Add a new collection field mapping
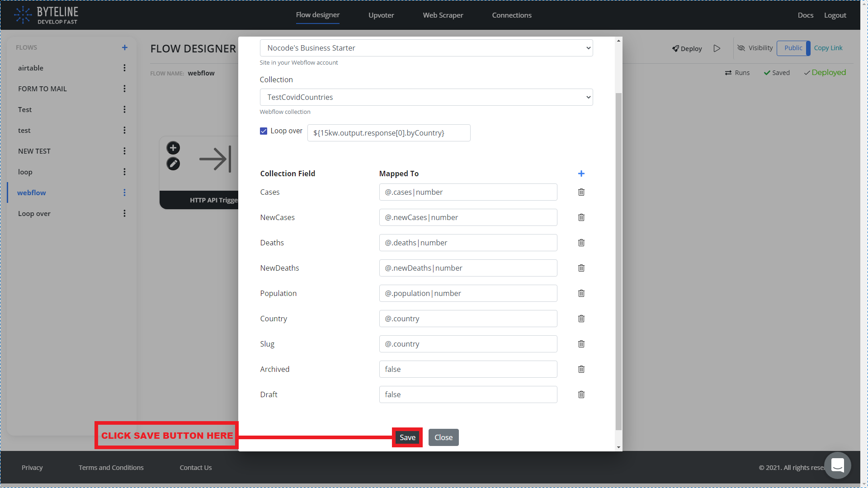 [x=581, y=174]
